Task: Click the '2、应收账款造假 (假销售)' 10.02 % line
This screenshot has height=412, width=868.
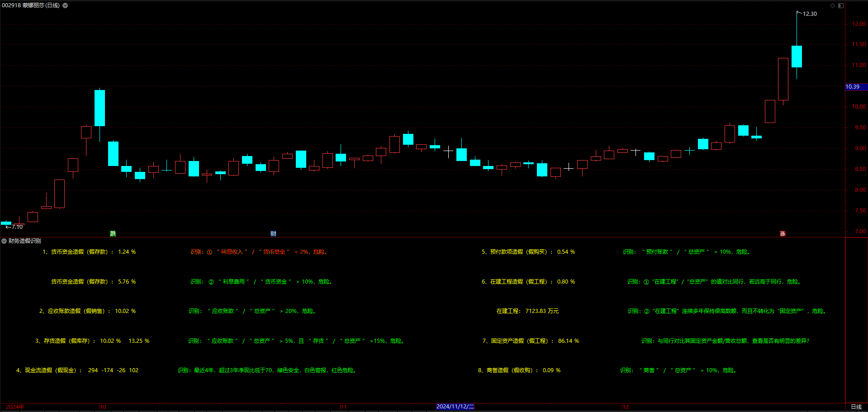Action: [x=87, y=311]
